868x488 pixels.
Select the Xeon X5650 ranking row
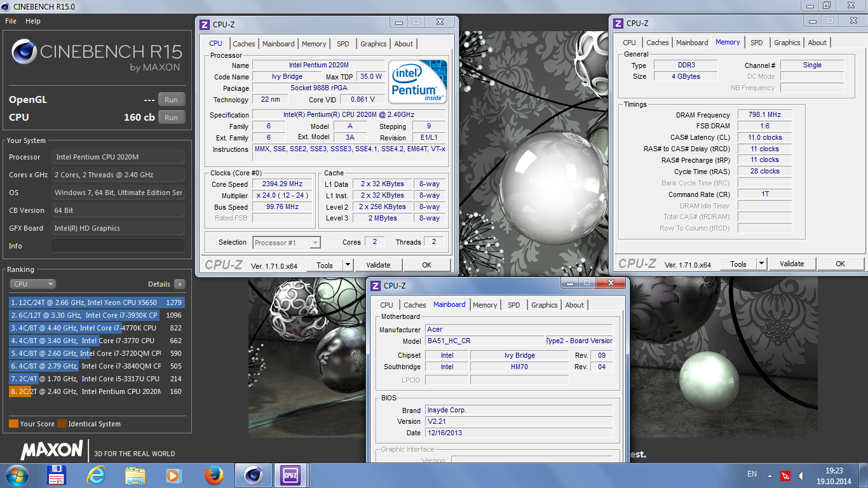tap(96, 302)
